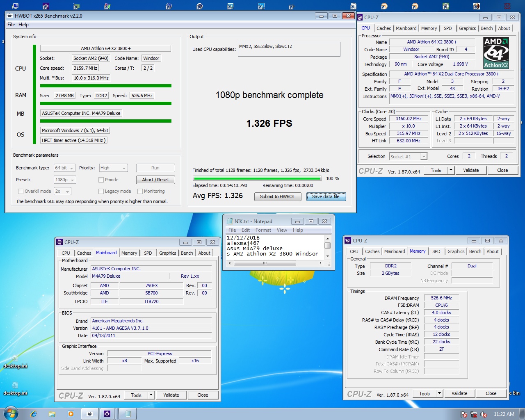Click Validate in CPU-Z CPU window
Image resolution: width=525 pixels, height=420 pixels.
471,170
